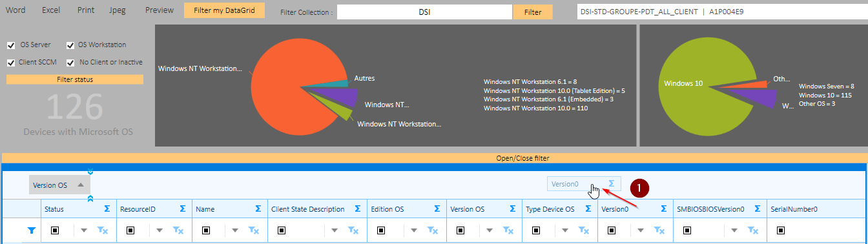Screen dimensions: 868x244
Task: Clear the Name column filter icon
Action: click(254, 230)
